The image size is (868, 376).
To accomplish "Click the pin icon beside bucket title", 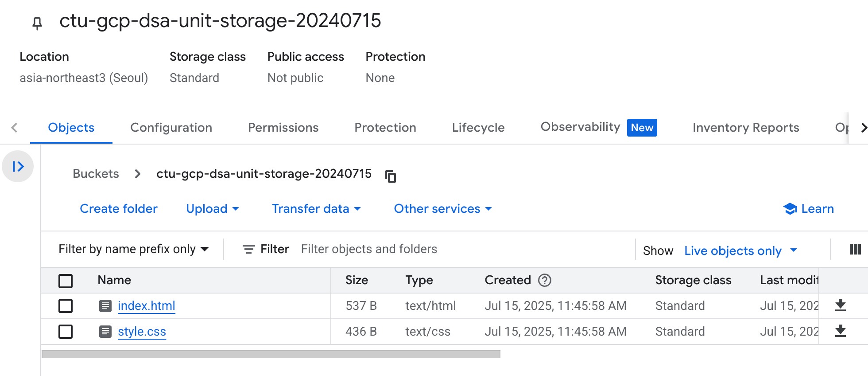I will point(37,23).
